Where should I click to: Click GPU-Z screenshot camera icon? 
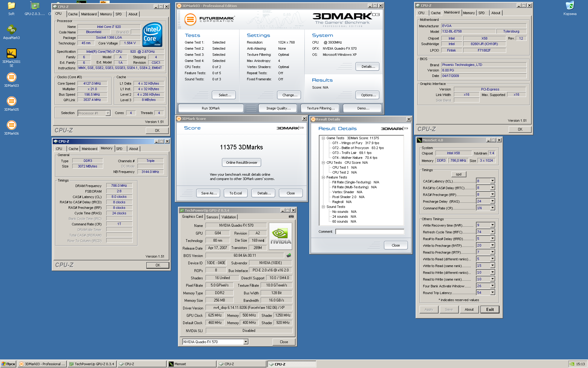click(291, 217)
